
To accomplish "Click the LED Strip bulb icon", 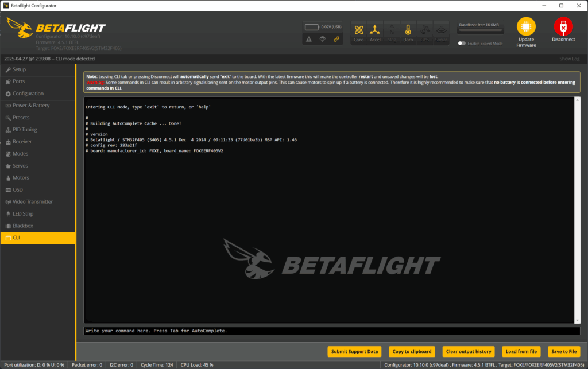I will (x=8, y=214).
